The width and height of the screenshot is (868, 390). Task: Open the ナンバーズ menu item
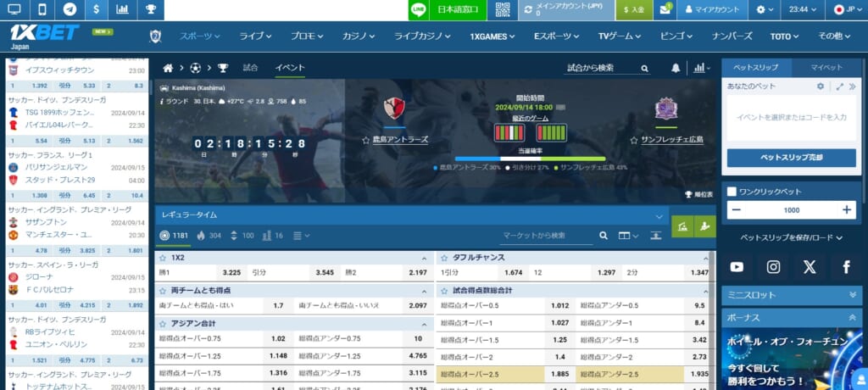732,36
